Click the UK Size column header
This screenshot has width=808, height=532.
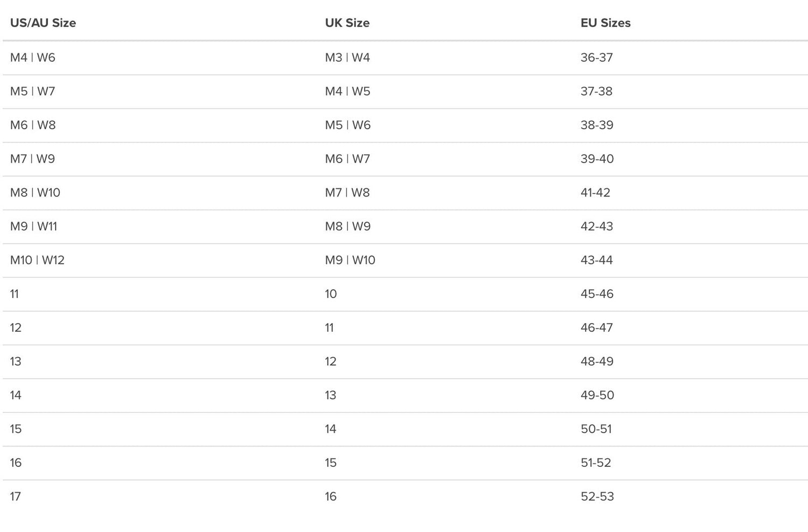[x=347, y=23]
